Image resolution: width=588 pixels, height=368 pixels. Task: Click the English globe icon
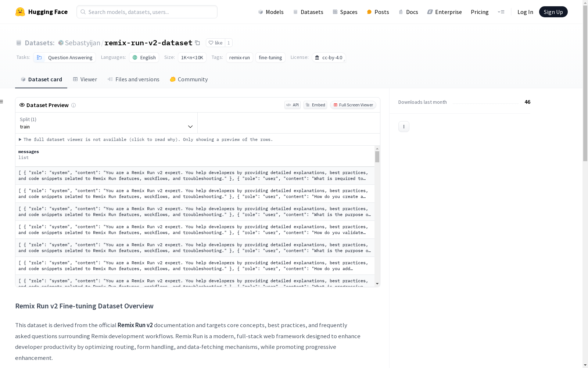click(135, 57)
